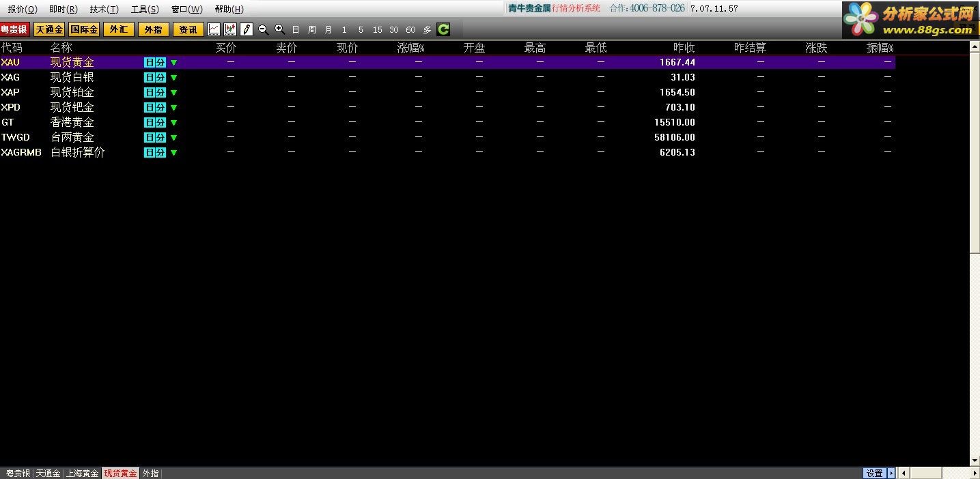Sort by 现价 column header
Viewport: 980px width, 479px height.
(x=348, y=48)
